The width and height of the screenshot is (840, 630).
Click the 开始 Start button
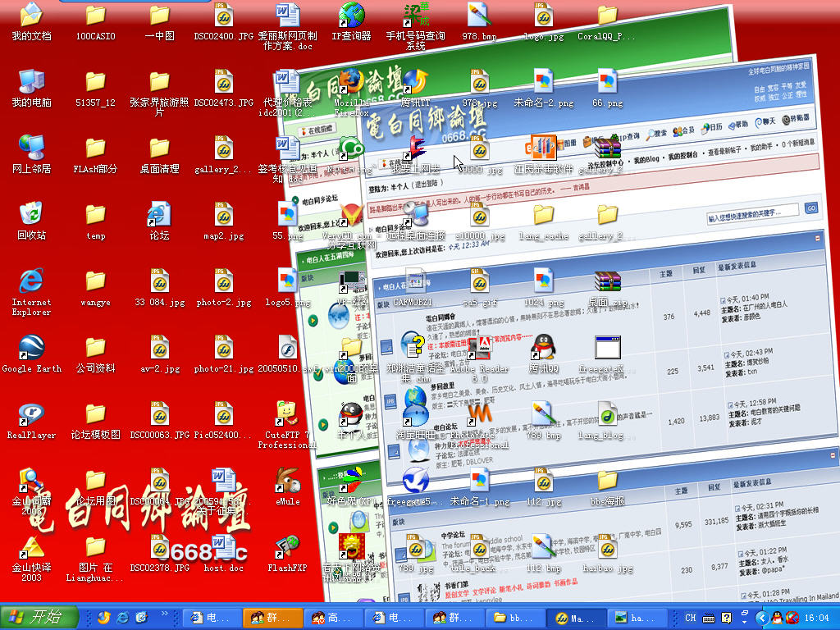tap(39, 617)
